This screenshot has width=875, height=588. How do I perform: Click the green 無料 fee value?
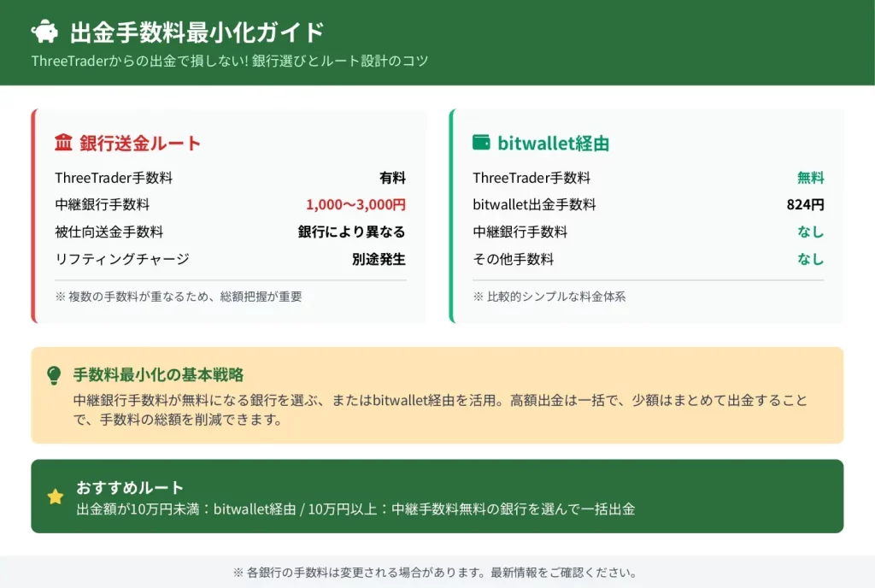pyautogui.click(x=810, y=178)
